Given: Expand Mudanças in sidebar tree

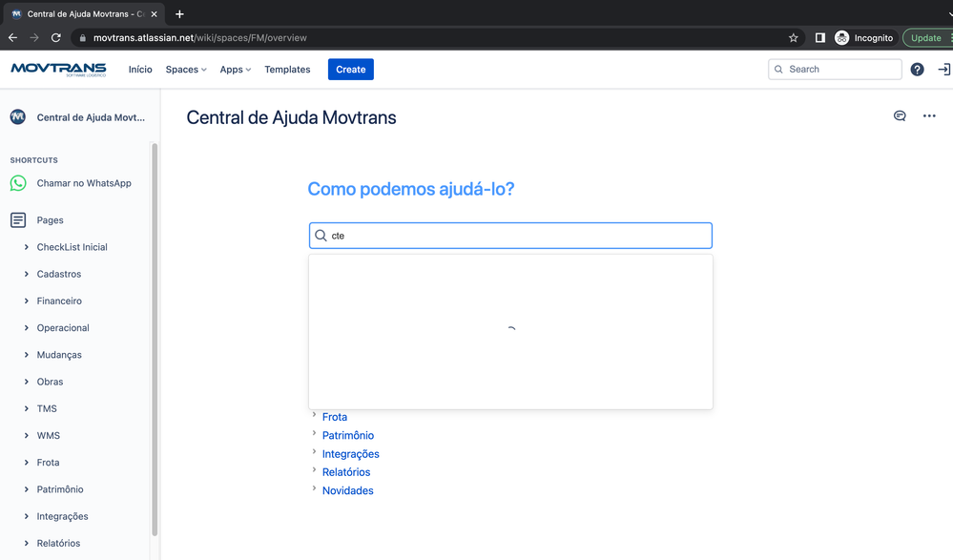Looking at the screenshot, I should (26, 355).
